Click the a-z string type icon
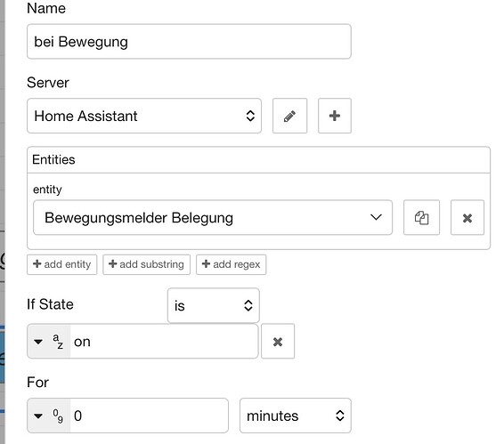 pos(58,341)
